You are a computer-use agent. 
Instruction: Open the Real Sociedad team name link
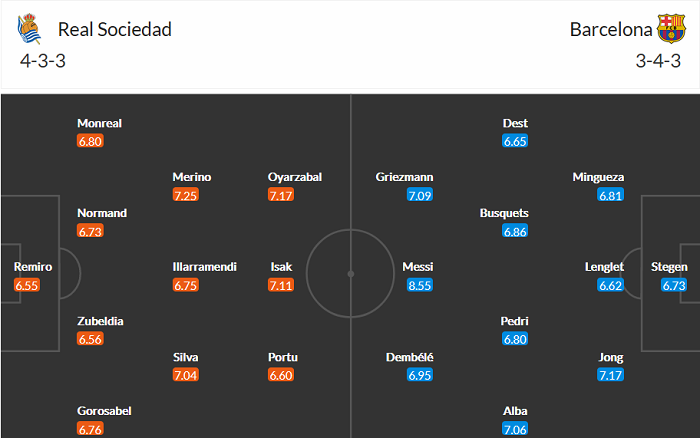point(115,29)
